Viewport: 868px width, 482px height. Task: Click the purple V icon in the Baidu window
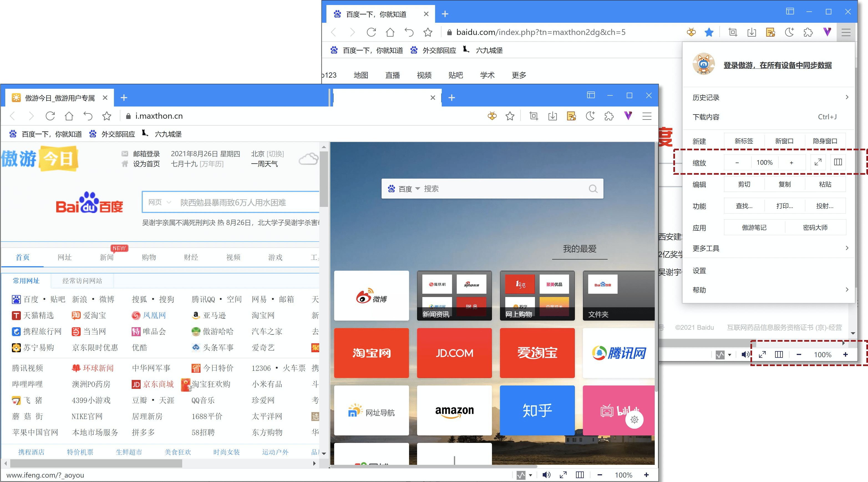coord(827,32)
